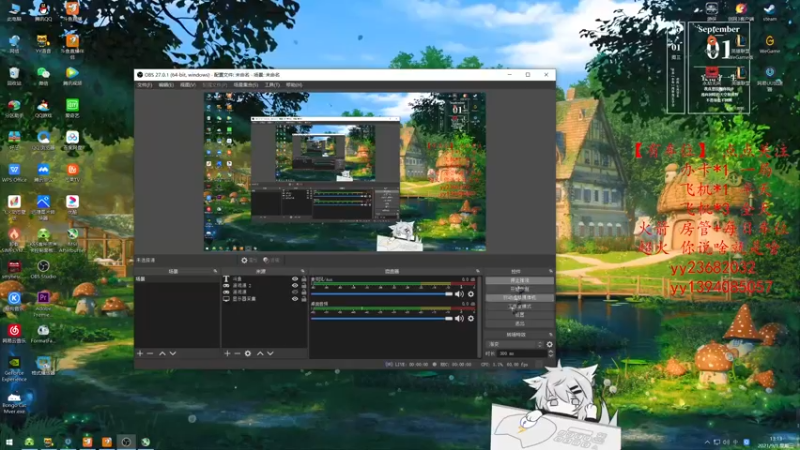
Task: Open the Help (帮助) menu
Action: [294, 85]
